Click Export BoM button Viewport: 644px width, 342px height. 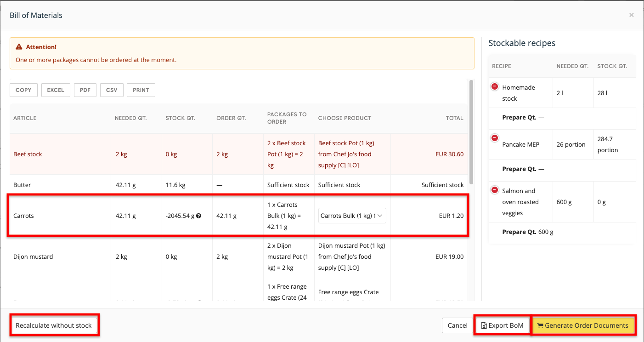[x=502, y=325]
